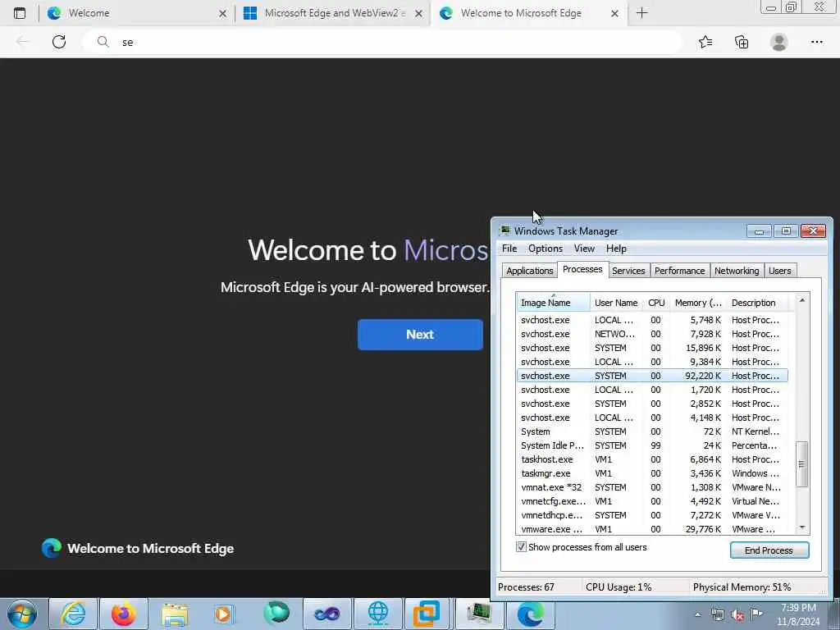Open Task Manager File menu
Image resolution: width=840 pixels, height=630 pixels.
click(x=509, y=249)
